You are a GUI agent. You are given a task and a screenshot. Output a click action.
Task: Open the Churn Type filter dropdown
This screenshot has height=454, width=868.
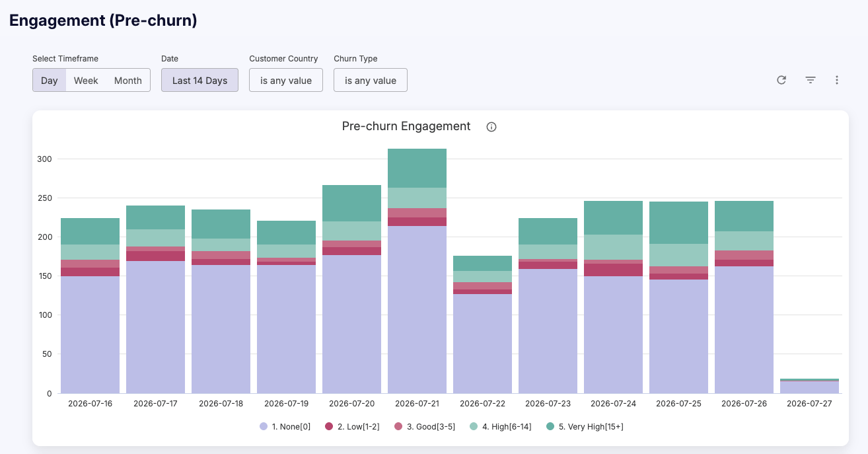[x=371, y=80]
